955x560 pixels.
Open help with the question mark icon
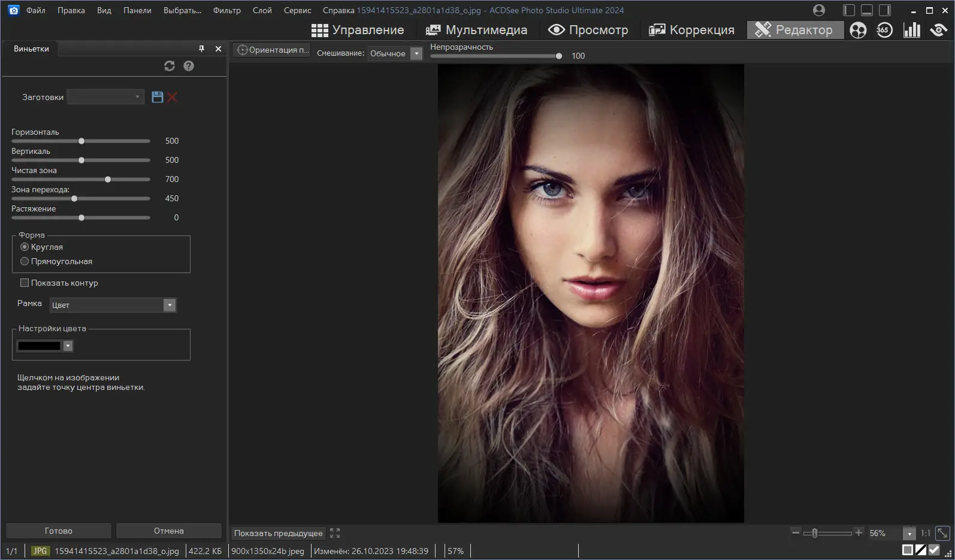tap(189, 66)
